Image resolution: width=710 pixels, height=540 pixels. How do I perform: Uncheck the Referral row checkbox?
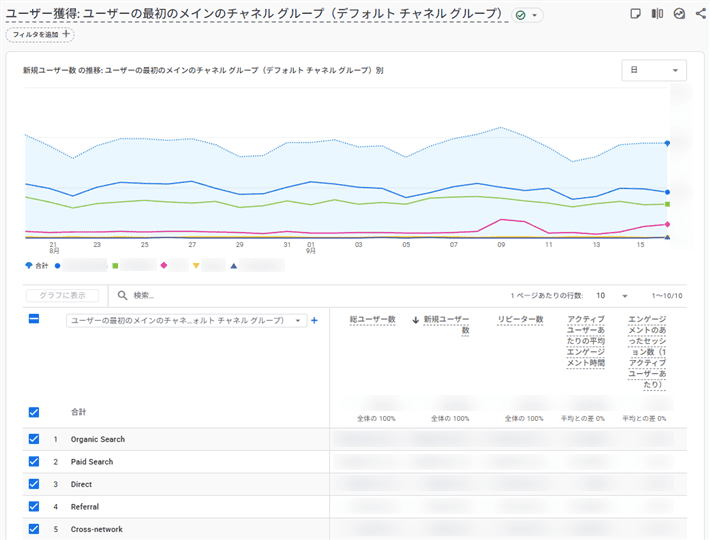[x=34, y=506]
